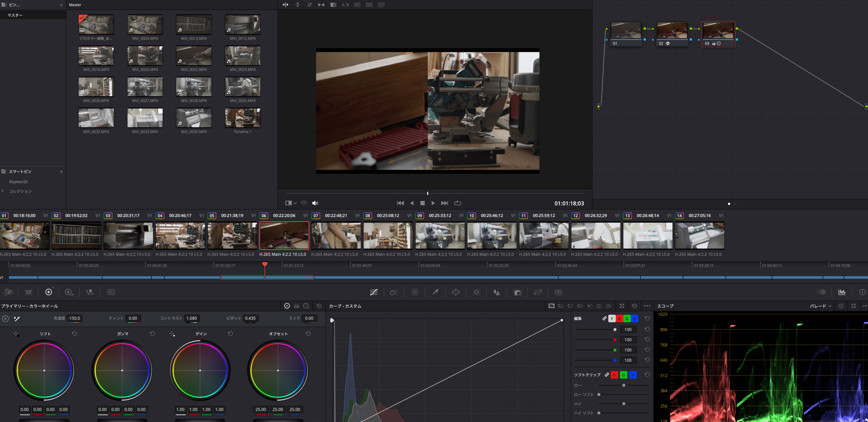The width and height of the screenshot is (868, 422).
Task: Switch primaries to bars mode
Action: (297, 306)
